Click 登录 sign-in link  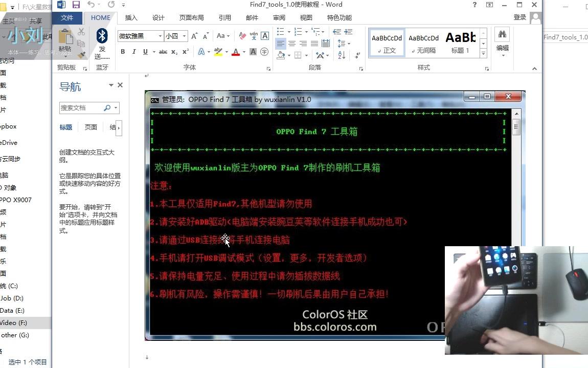coord(520,17)
